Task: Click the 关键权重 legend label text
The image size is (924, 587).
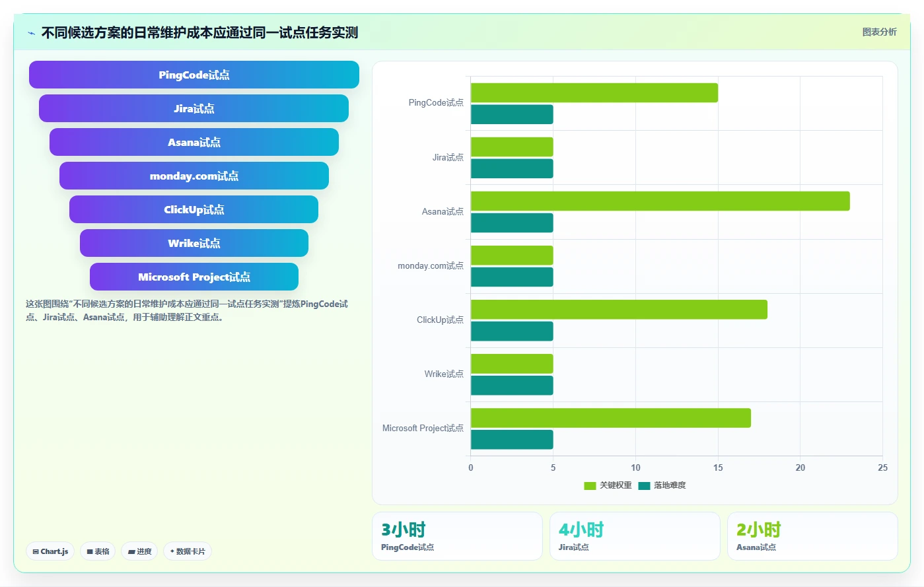Action: 616,485
